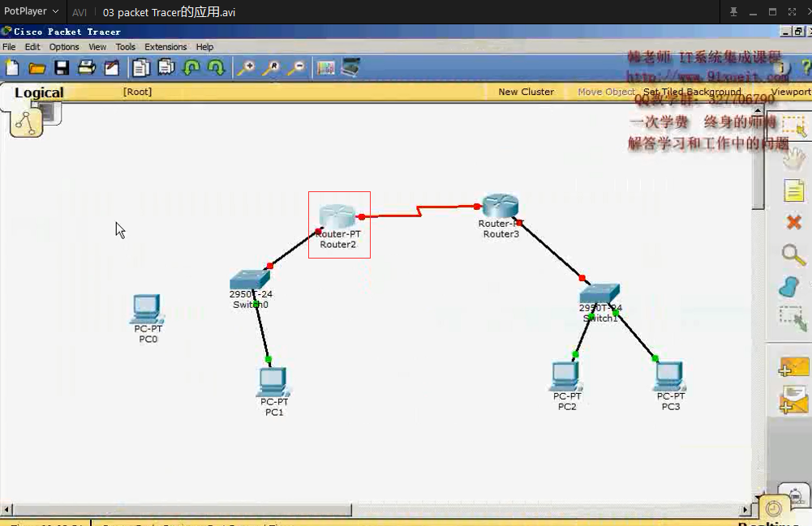
Task: Add a Complex PDU open envelope
Action: (794, 400)
